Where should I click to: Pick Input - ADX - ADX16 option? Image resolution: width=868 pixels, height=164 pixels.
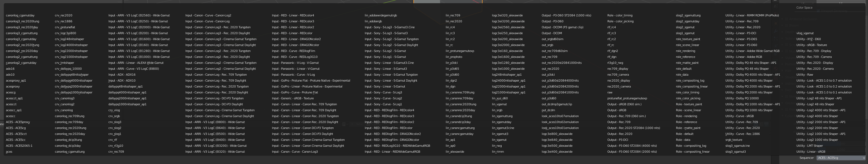click(x=122, y=75)
